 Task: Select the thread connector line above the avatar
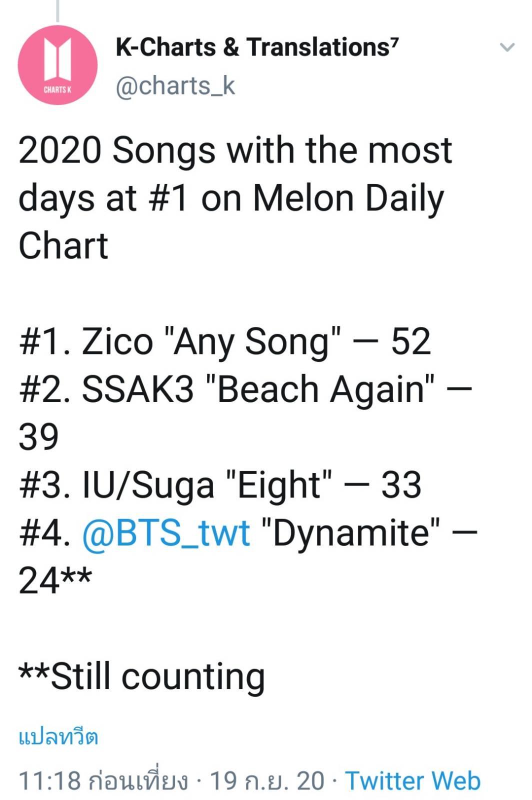click(57, 10)
